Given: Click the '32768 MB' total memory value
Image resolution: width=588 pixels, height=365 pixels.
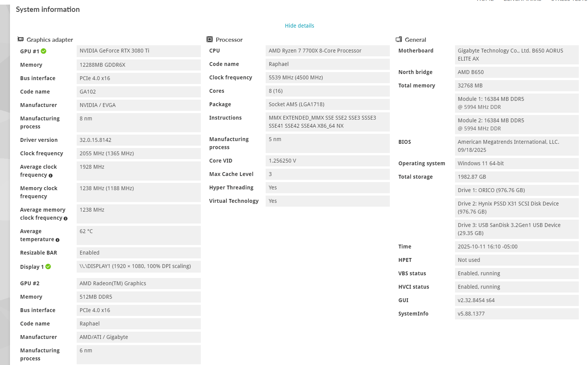Looking at the screenshot, I should click(x=517, y=85).
